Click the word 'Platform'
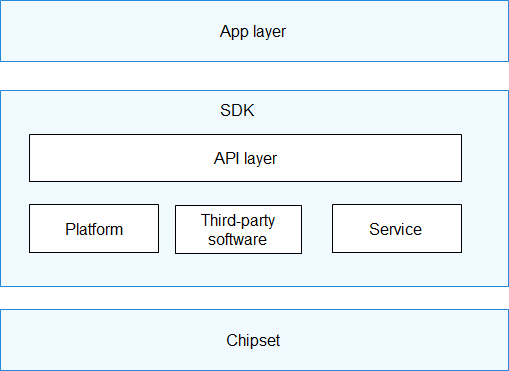The height and width of the screenshot is (371, 509). [94, 229]
